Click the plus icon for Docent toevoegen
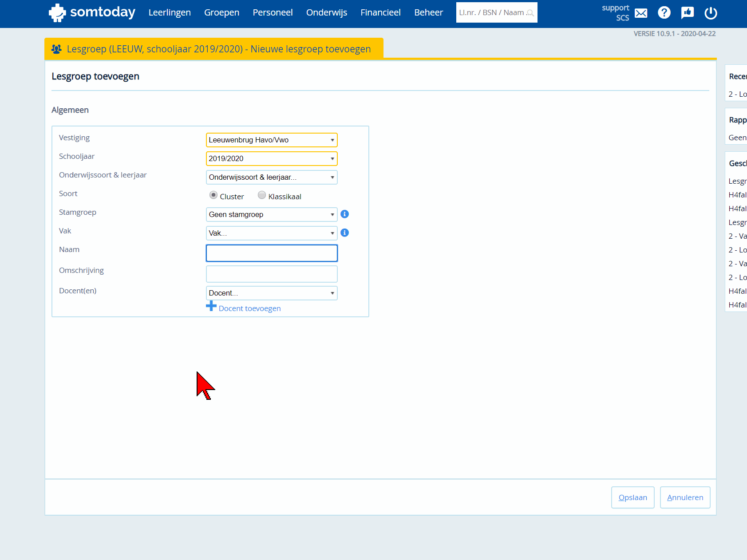Viewport: 747px width, 560px height. pyautogui.click(x=211, y=306)
